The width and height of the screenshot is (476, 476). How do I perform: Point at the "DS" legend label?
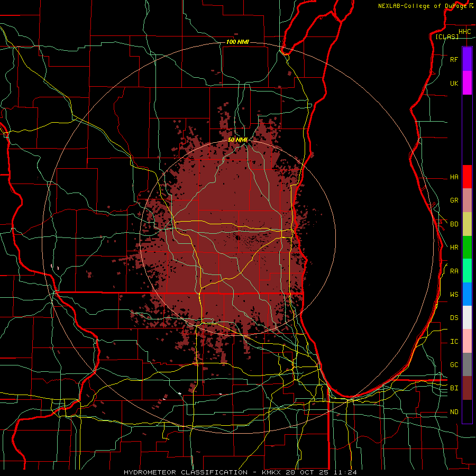coord(454,318)
